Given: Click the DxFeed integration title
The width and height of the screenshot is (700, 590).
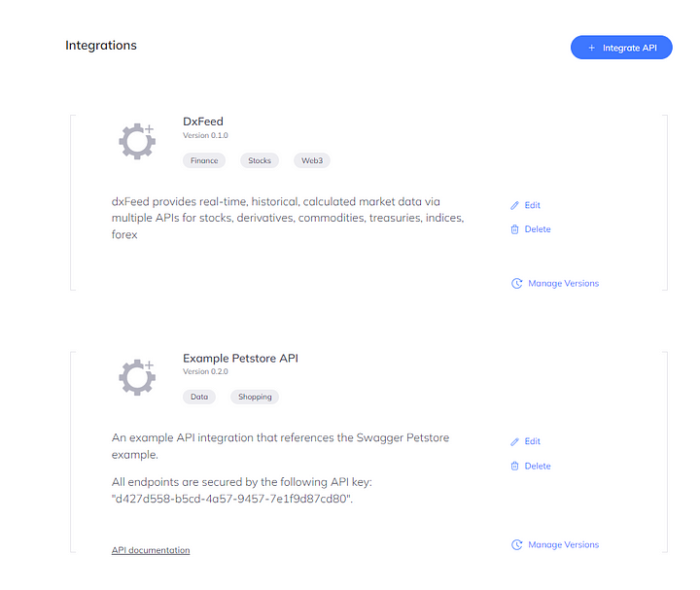Looking at the screenshot, I should coord(203,121).
